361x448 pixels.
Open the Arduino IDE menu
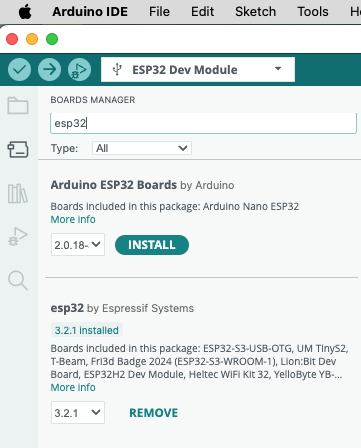click(x=90, y=12)
